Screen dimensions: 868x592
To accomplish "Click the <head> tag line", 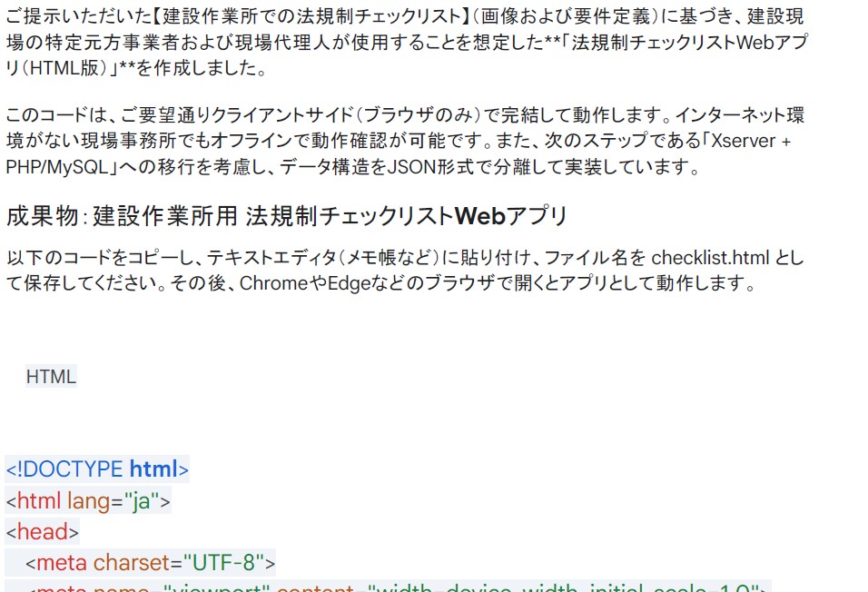I will (x=42, y=531).
